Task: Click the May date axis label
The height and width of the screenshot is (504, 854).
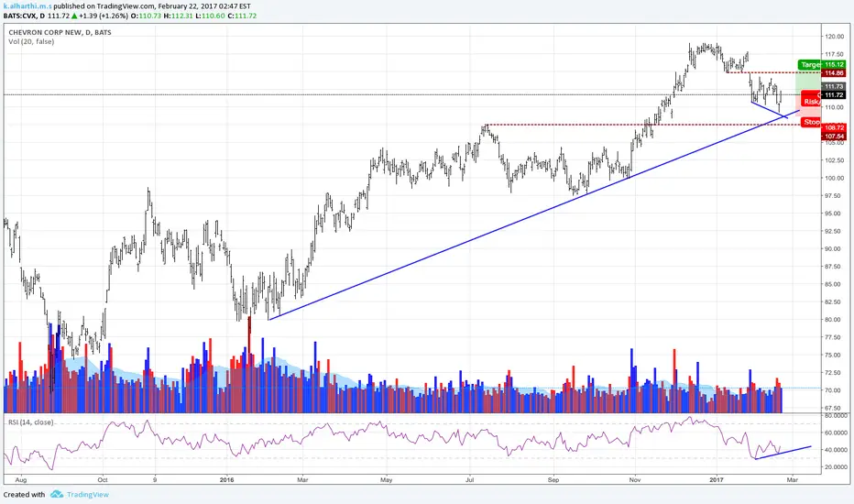Action: click(x=386, y=480)
